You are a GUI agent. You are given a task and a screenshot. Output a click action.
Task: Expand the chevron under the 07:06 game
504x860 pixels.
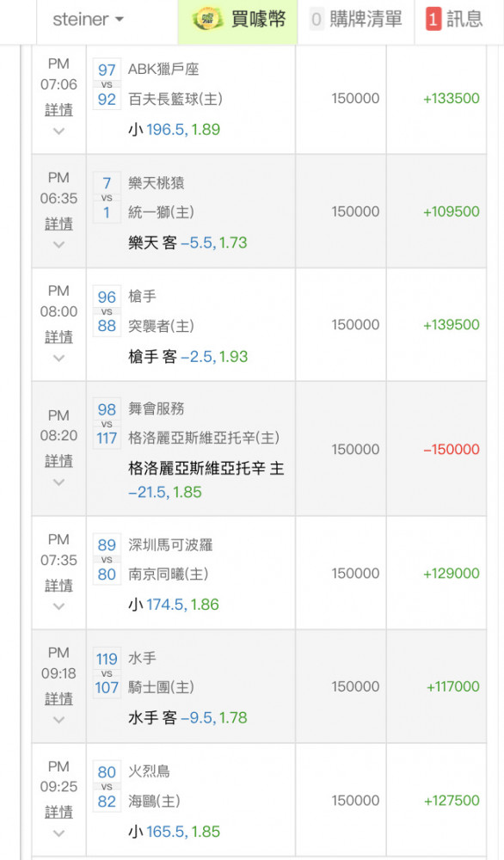point(58,131)
